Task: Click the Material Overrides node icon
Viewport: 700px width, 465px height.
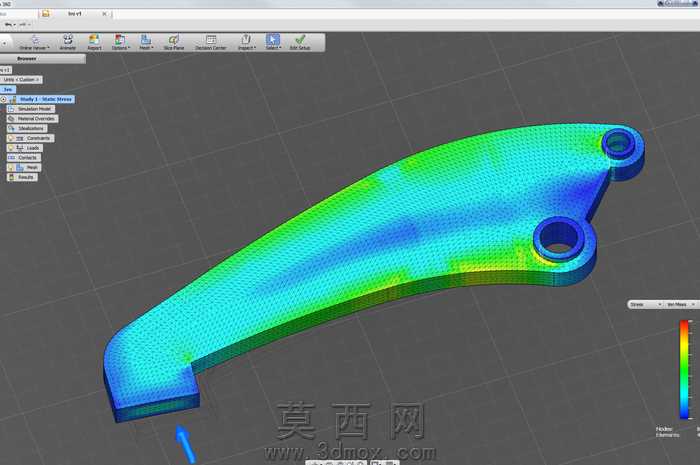Action: point(11,119)
